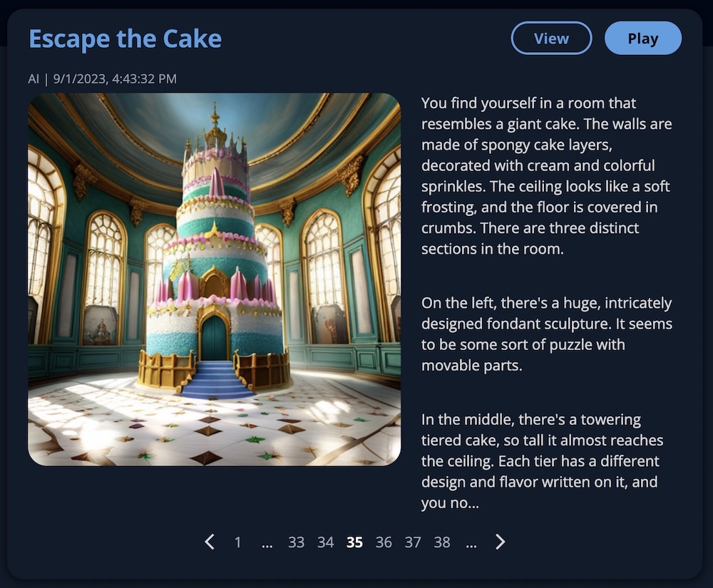Screen dimensions: 713x588
Task: Open page 37 of the story
Action: point(413,542)
